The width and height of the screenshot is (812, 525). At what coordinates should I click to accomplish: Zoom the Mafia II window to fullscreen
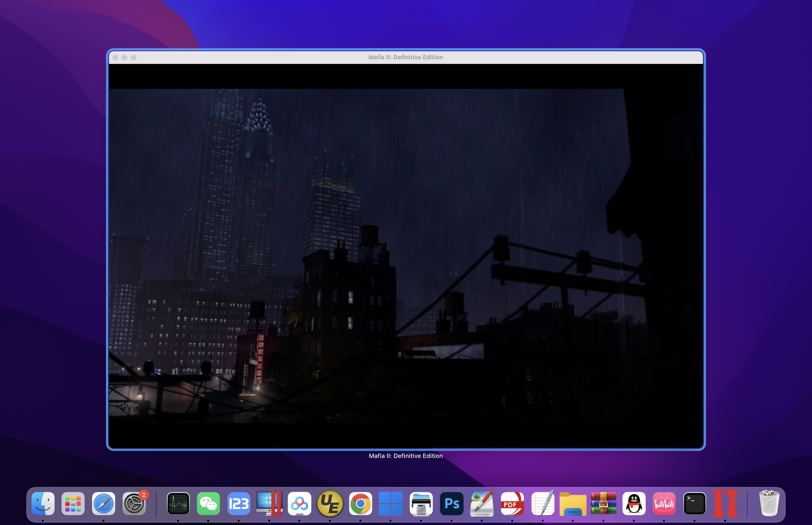pyautogui.click(x=134, y=58)
